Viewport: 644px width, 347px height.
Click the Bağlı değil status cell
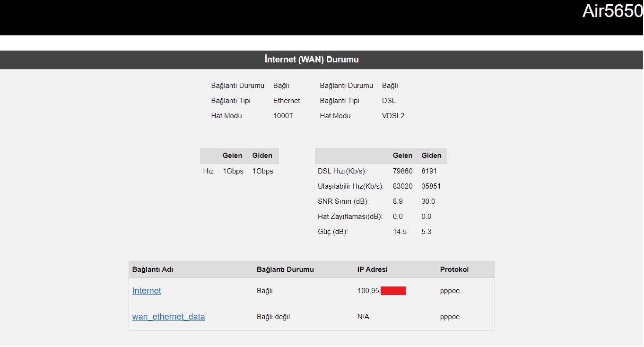[273, 317]
